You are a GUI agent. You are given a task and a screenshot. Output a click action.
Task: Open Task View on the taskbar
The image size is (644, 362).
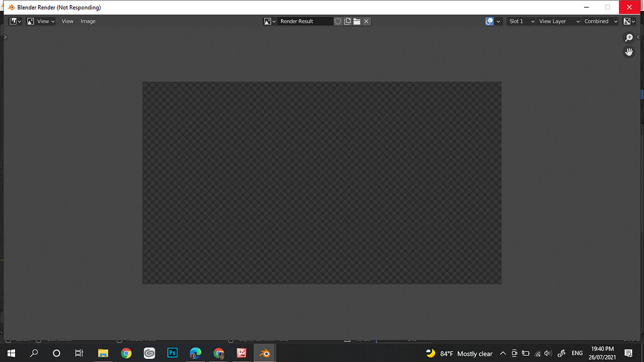pos(79,353)
